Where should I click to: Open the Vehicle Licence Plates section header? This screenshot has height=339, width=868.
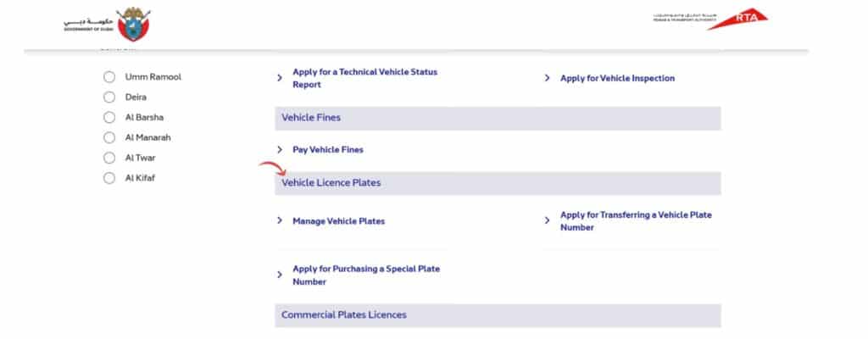(x=498, y=183)
